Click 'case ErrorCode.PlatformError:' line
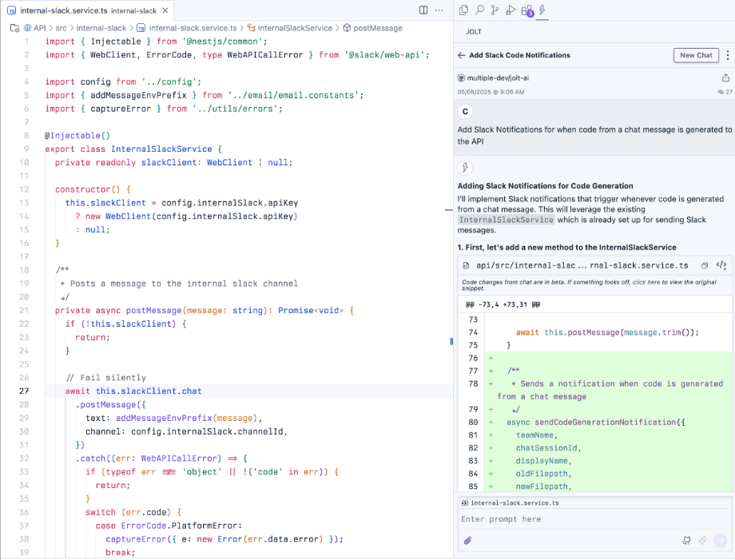The width and height of the screenshot is (735, 560). 169,526
